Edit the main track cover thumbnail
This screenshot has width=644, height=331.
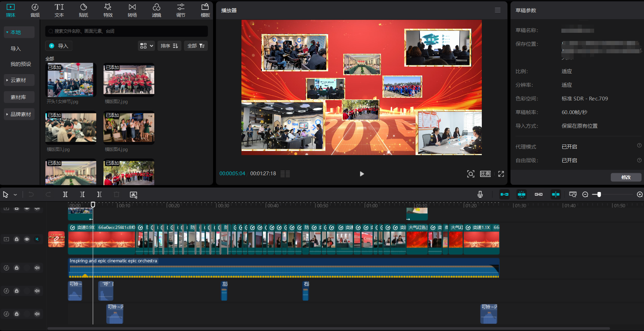[x=56, y=239]
